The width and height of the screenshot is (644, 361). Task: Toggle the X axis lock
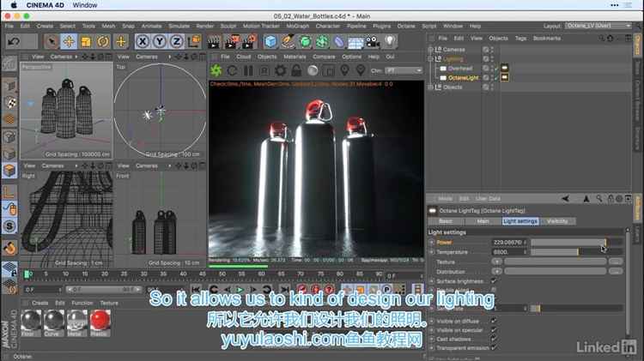pos(142,41)
